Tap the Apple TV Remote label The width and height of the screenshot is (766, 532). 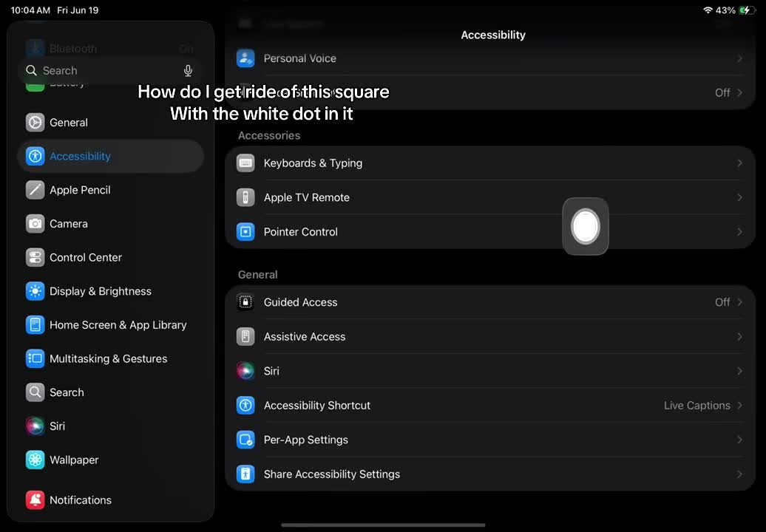click(307, 198)
